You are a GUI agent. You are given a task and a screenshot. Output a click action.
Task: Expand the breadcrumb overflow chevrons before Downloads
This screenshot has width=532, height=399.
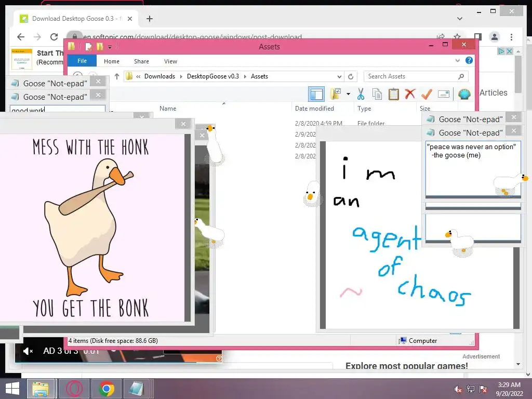pos(138,77)
